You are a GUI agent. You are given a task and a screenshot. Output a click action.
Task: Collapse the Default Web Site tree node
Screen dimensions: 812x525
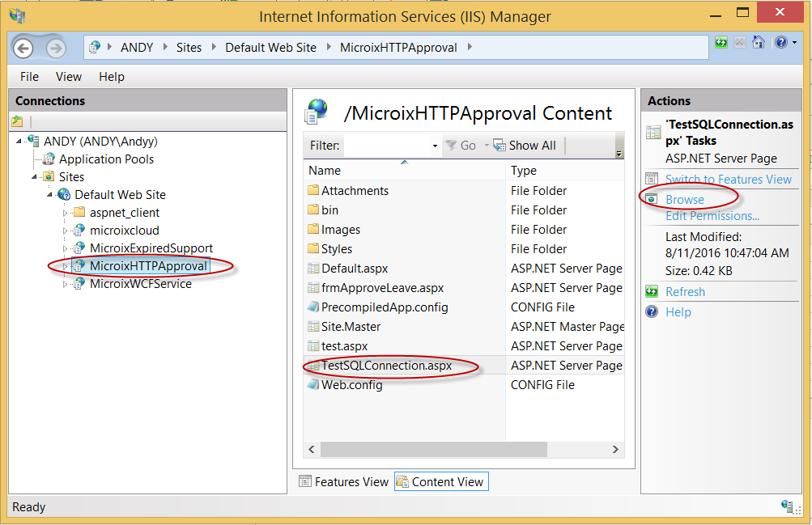(50, 195)
